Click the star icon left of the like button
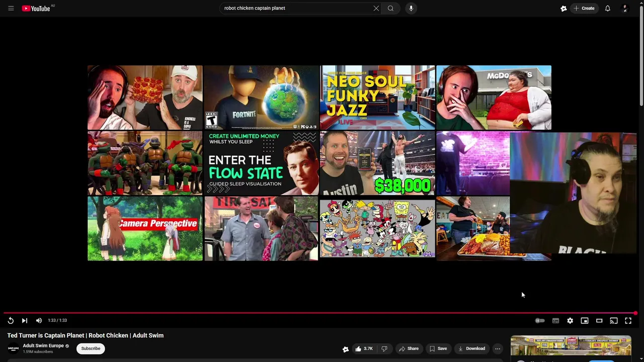Screen dimensions: 644x362 pyautogui.click(x=346, y=349)
